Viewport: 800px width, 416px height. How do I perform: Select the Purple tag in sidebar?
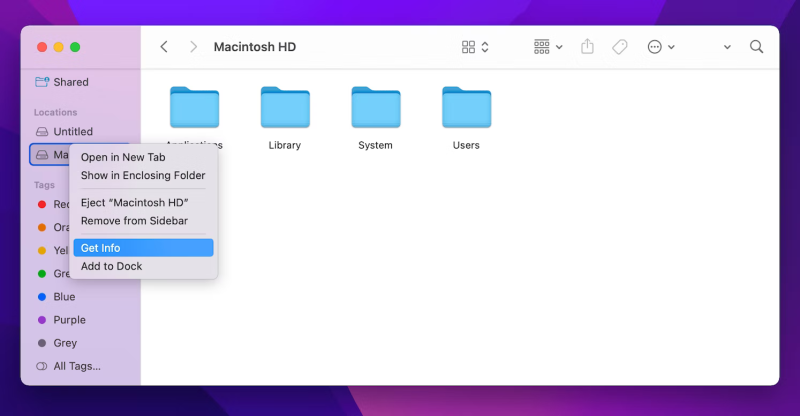69,320
